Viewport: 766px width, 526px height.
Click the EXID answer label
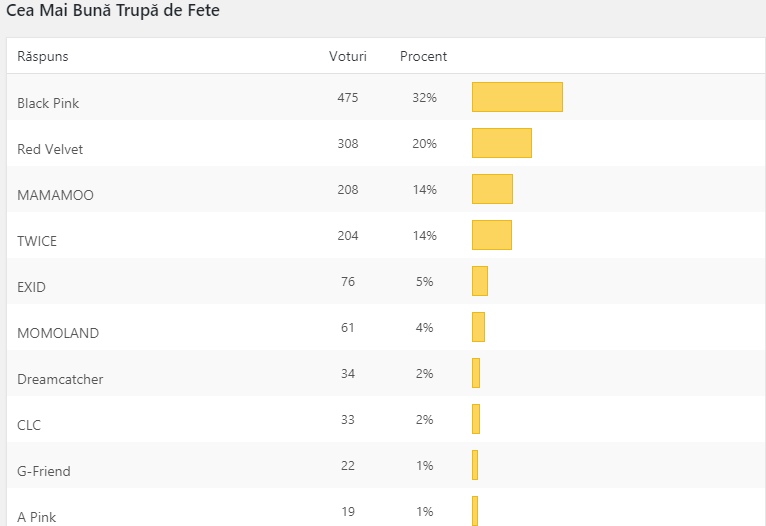(32, 287)
